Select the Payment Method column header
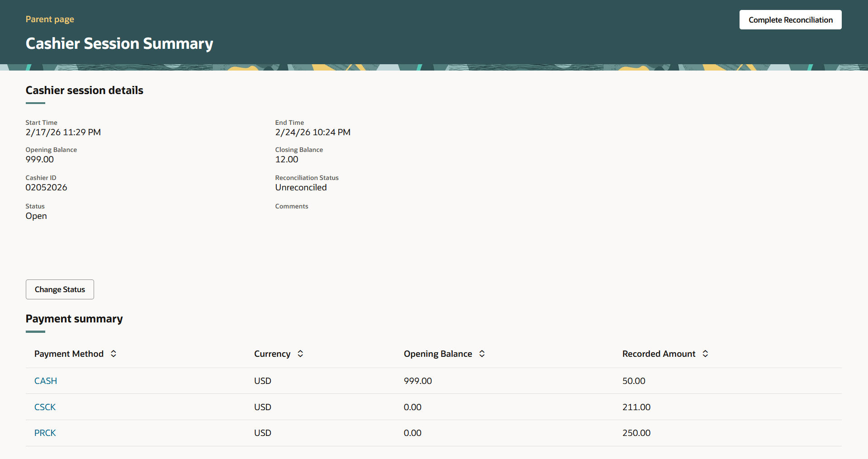 point(69,354)
